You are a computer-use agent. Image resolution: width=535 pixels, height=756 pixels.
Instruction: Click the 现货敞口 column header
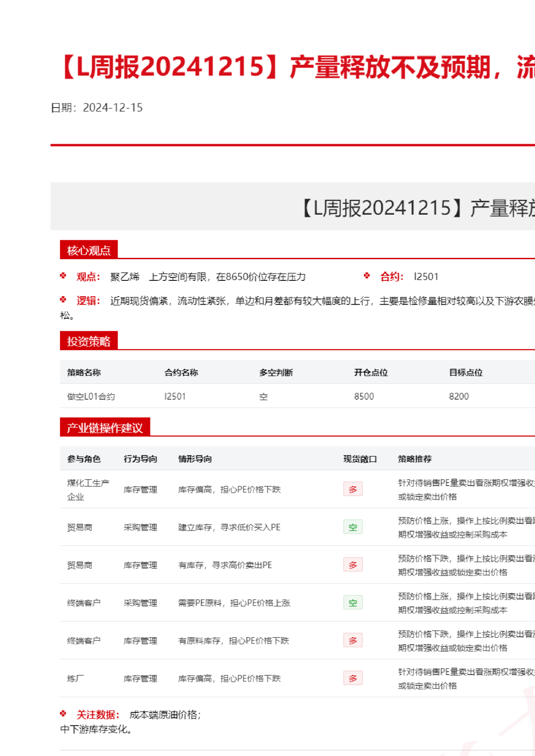point(360,459)
